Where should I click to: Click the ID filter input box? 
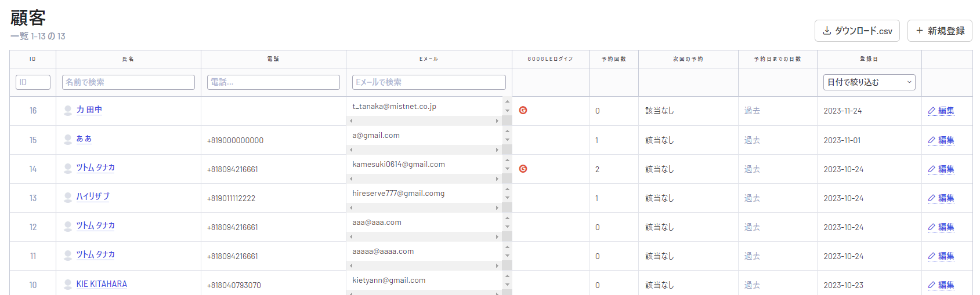click(33, 82)
